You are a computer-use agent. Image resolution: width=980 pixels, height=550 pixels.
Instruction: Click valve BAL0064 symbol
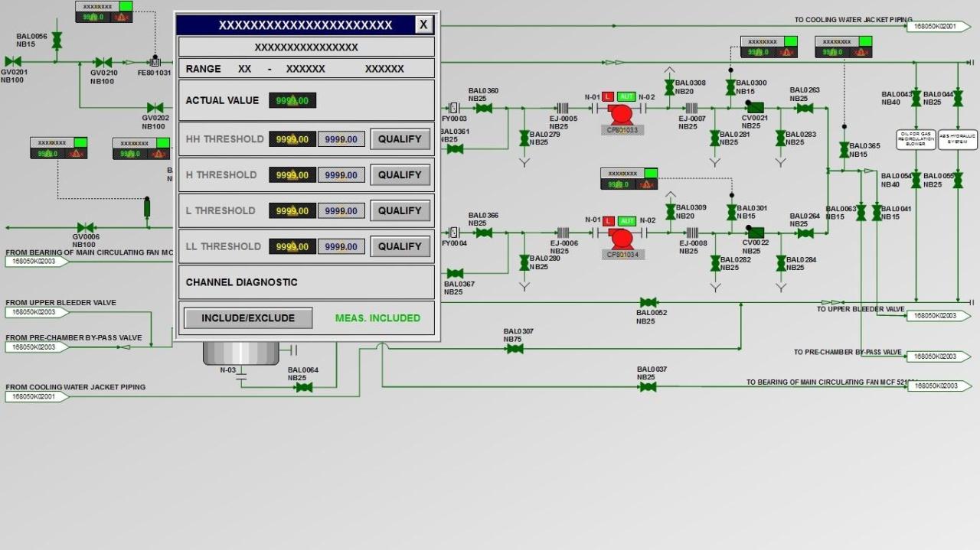click(304, 388)
